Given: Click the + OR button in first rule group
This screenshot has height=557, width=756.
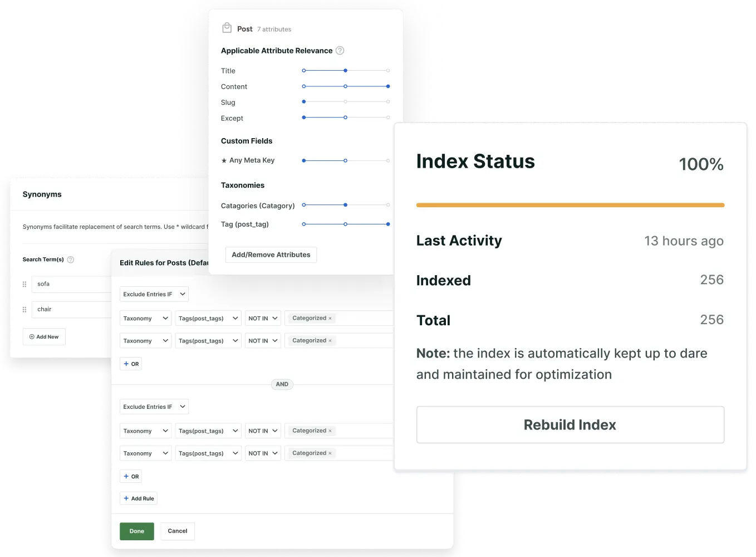Looking at the screenshot, I should point(130,363).
